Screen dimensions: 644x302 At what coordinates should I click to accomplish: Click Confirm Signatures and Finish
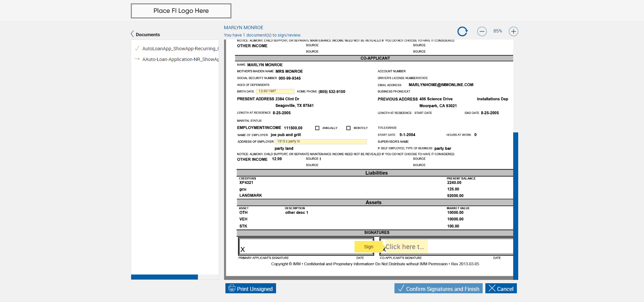pyautogui.click(x=438, y=289)
